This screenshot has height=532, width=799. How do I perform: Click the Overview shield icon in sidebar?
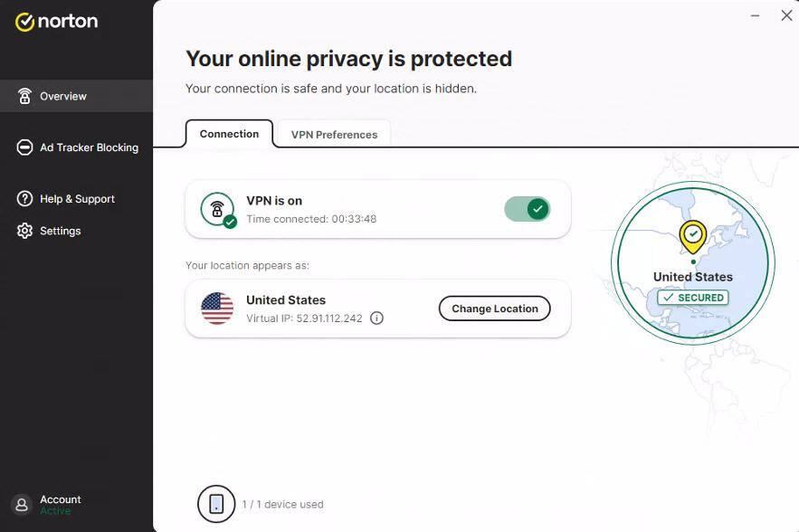(x=24, y=96)
